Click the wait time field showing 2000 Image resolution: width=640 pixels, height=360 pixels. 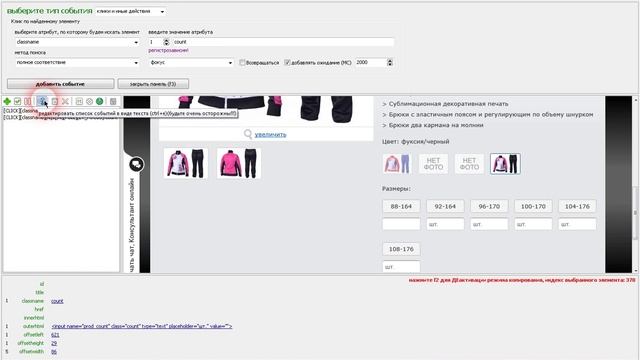(371, 62)
